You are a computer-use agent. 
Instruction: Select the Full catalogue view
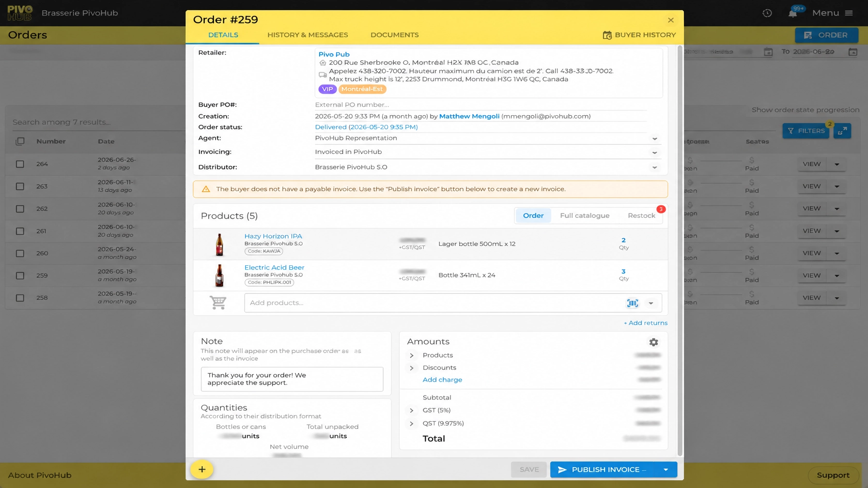click(585, 215)
